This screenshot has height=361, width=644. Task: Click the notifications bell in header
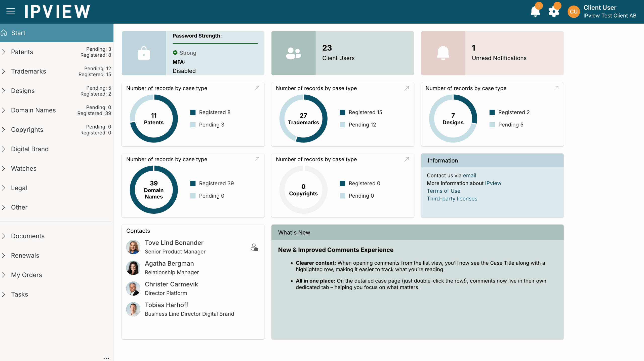coord(535,11)
